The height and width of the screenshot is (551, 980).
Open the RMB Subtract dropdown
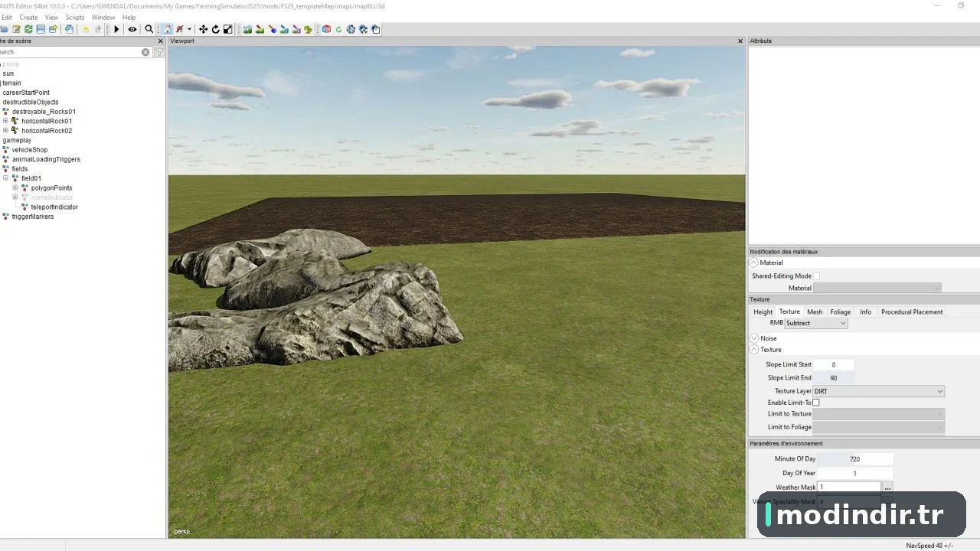[x=816, y=323]
